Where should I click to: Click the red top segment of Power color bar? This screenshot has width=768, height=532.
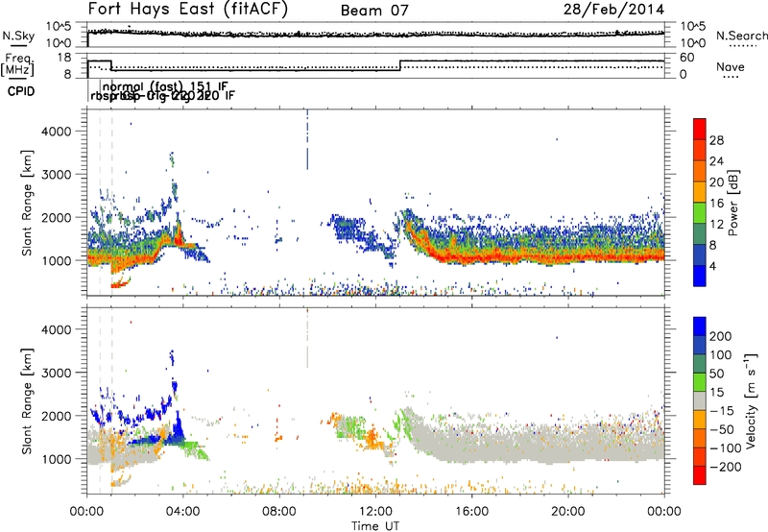pos(700,129)
